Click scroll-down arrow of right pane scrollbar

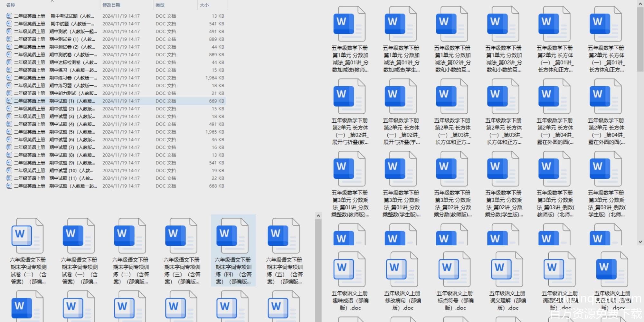pyautogui.click(x=640, y=242)
